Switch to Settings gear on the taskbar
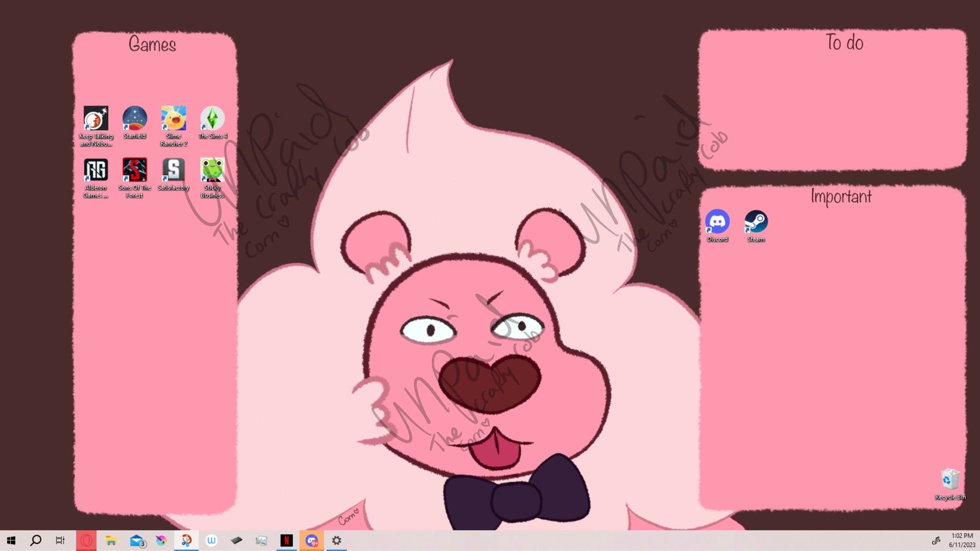 tap(336, 541)
